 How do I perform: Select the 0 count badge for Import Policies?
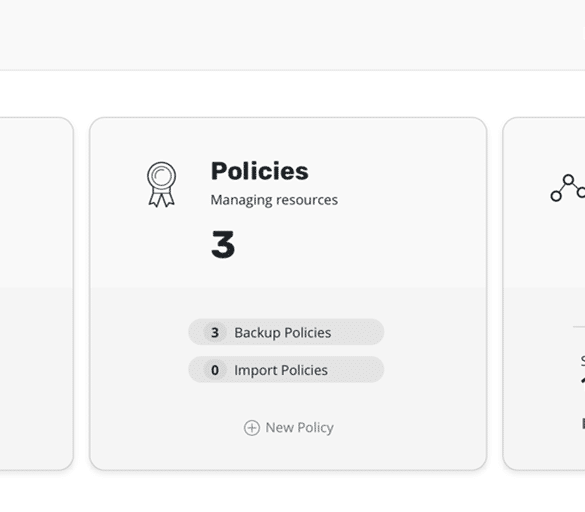(x=215, y=370)
